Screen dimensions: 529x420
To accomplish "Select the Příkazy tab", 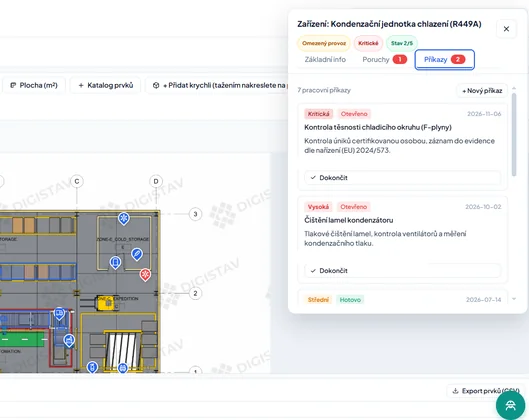I will click(x=444, y=60).
